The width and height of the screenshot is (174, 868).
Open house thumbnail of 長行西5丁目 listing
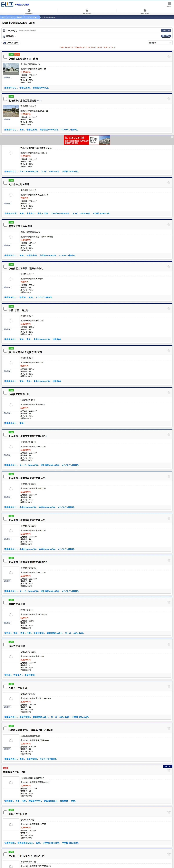[x=11, y=69]
